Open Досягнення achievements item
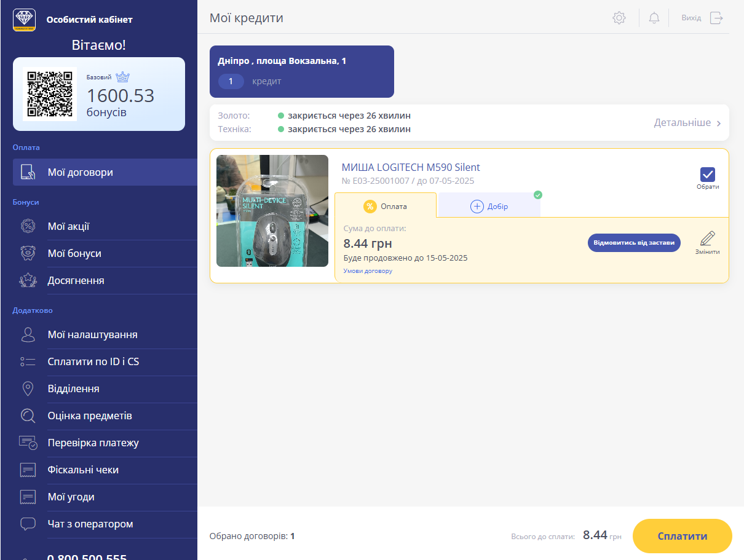This screenshot has width=744, height=560. point(76,280)
